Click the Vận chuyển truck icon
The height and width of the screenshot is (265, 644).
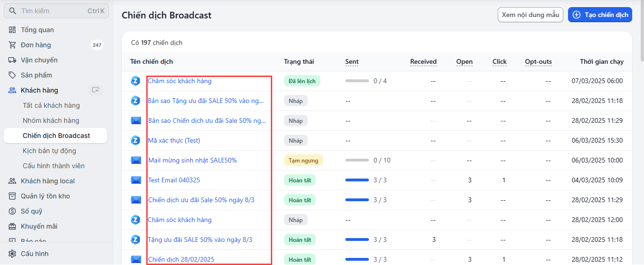(x=12, y=60)
